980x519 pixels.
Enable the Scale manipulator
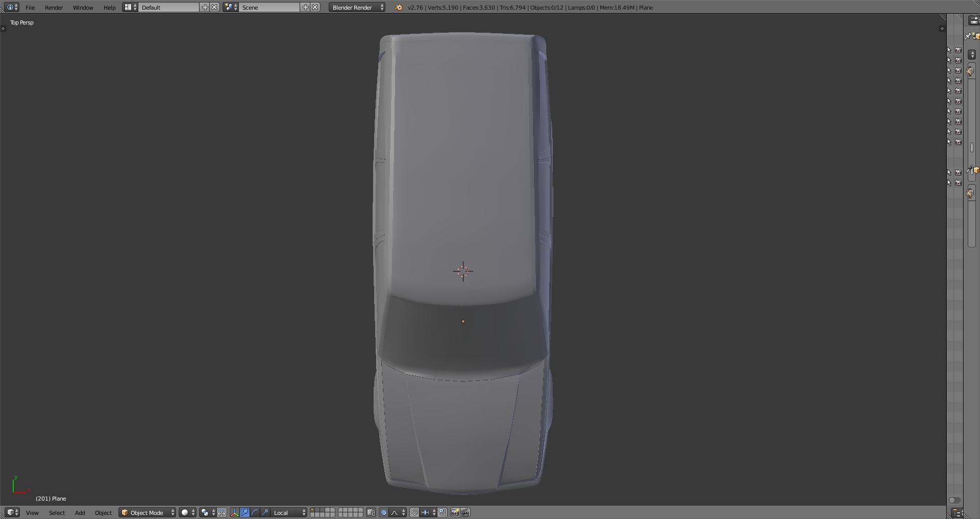tap(265, 512)
